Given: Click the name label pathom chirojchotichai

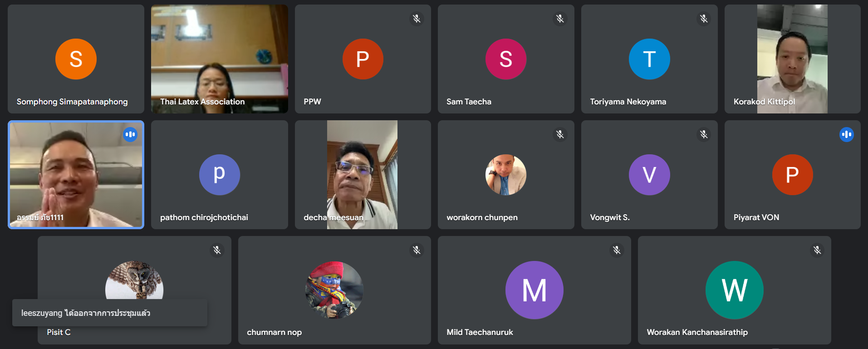Looking at the screenshot, I should point(204,217).
